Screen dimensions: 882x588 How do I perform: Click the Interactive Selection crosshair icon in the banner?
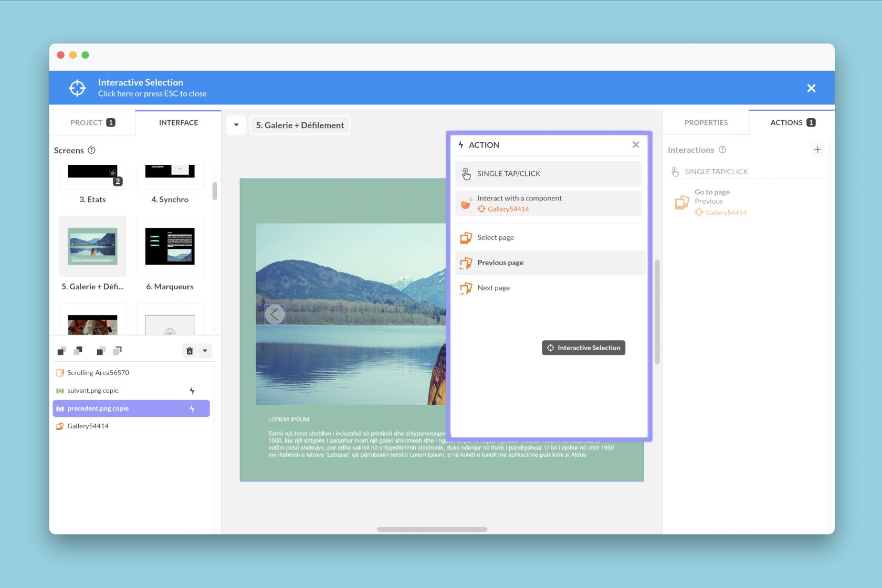(x=77, y=88)
